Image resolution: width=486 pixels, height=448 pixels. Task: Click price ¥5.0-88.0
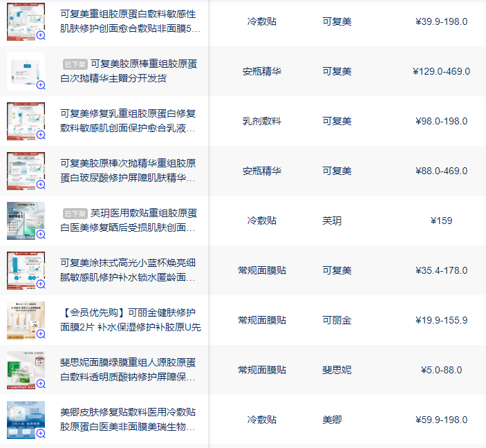coord(441,370)
